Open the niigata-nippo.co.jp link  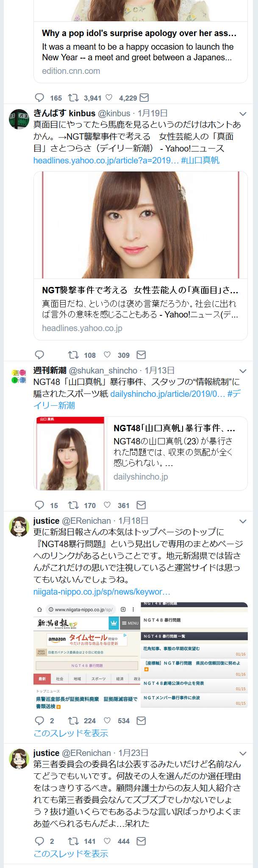coord(102,592)
